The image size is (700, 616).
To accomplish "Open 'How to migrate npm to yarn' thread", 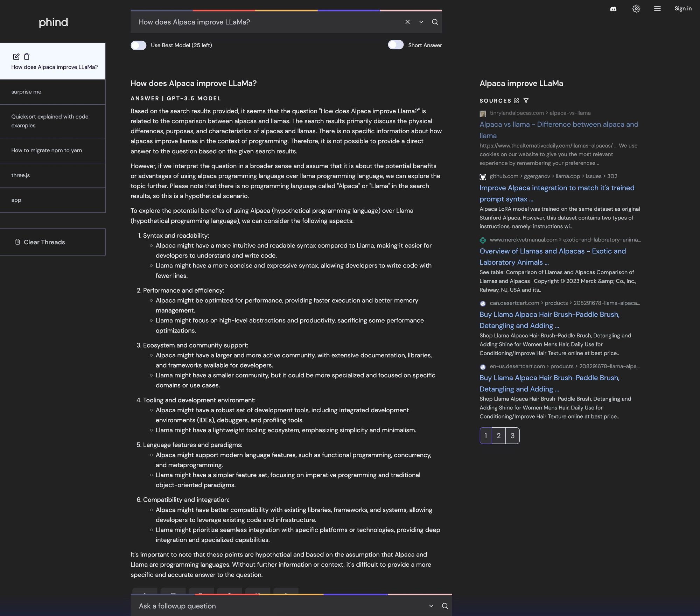I will click(52, 150).
